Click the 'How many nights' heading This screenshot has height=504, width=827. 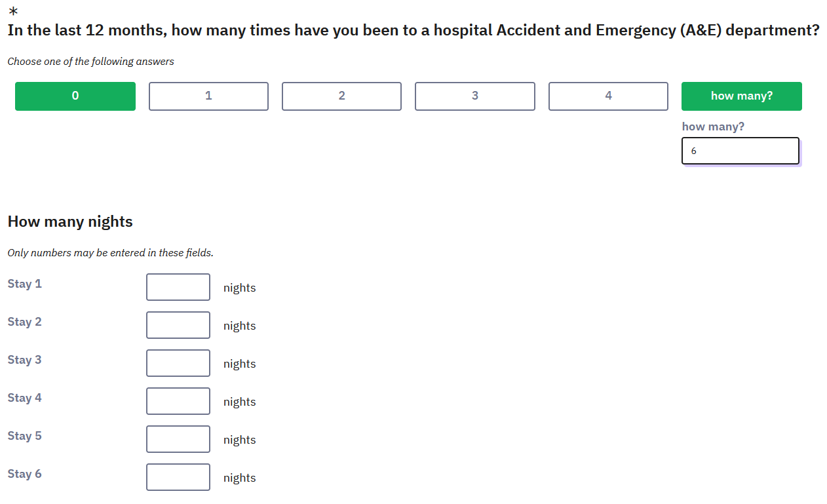tap(70, 222)
